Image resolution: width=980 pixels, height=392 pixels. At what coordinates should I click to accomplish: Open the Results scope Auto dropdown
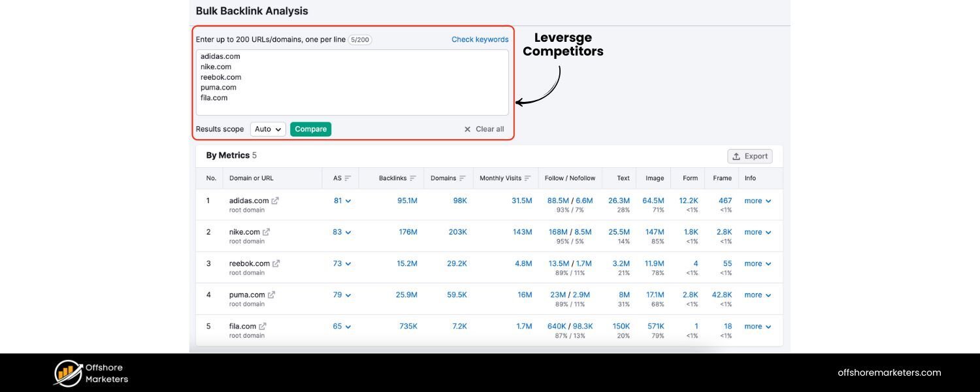[267, 129]
